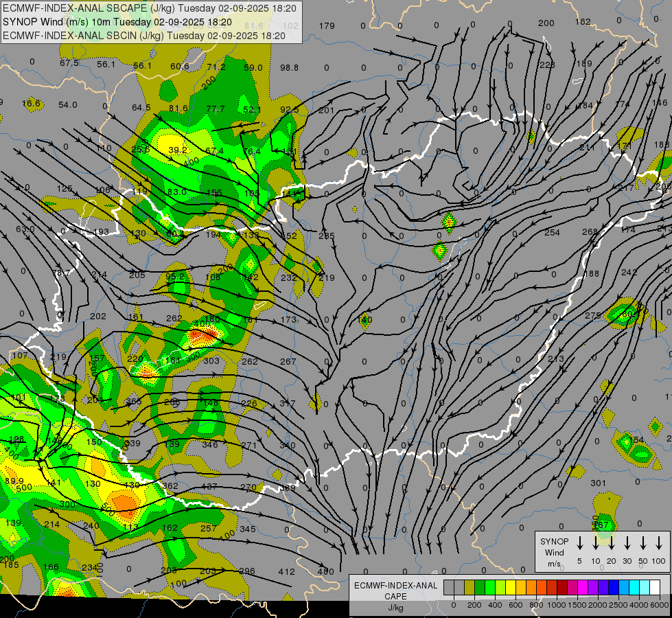
Task: Select the dark green CAPE legend swatch
Action: pyautogui.click(x=480, y=588)
